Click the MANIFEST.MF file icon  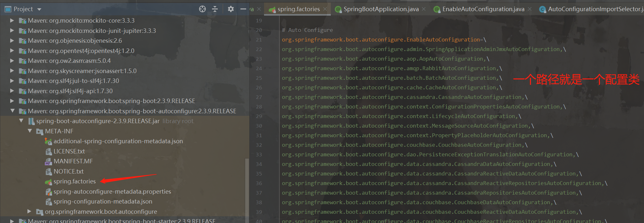[x=48, y=161]
